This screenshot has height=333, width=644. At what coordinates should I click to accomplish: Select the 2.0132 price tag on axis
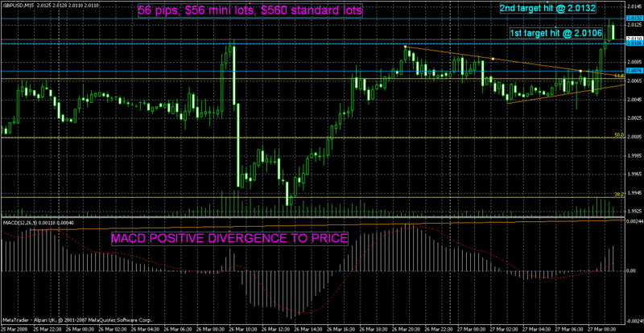(x=632, y=18)
